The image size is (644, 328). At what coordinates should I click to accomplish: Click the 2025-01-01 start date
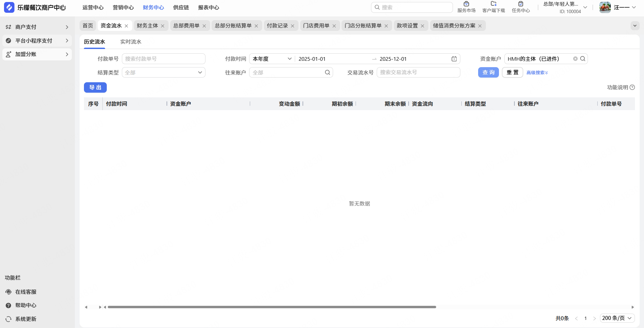(x=312, y=59)
